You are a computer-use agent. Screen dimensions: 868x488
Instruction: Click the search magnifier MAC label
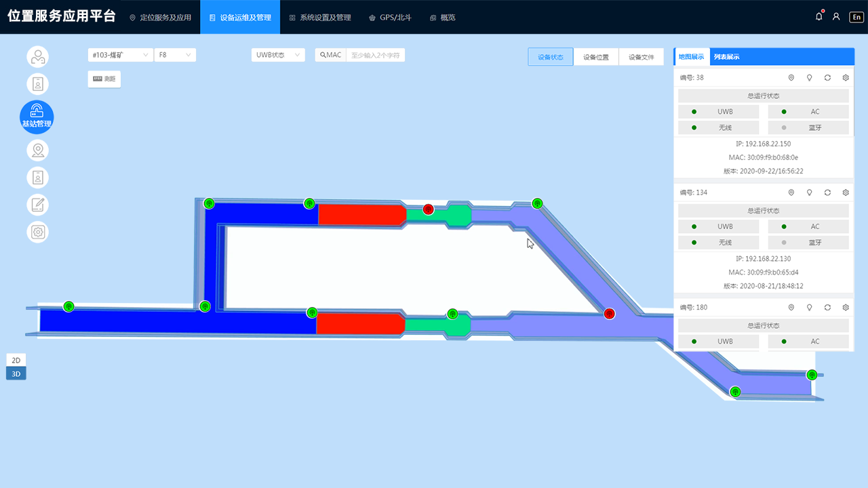coord(331,55)
